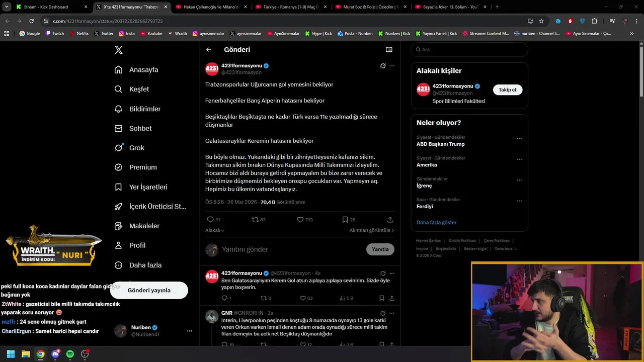644x362 pixels.
Task: Open Hizmet Şartları footer link
Action: 428,241
